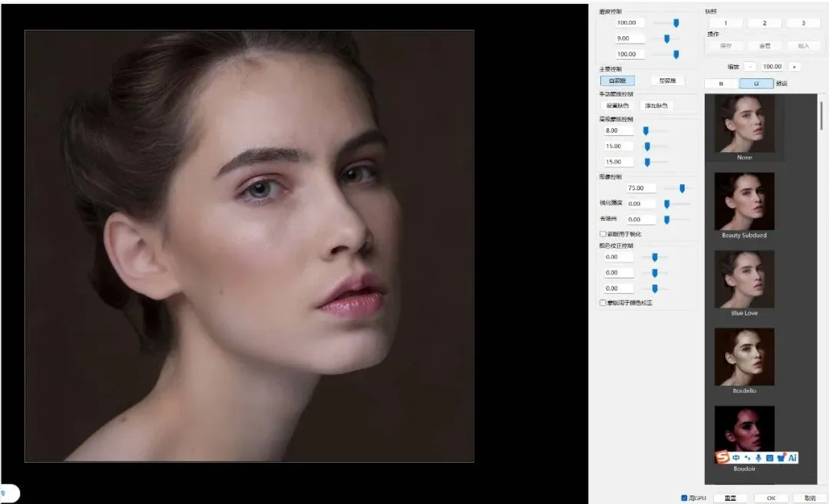Click the top smoothing slider handle at 100.00
The width and height of the screenshot is (829, 504).
click(x=675, y=23)
